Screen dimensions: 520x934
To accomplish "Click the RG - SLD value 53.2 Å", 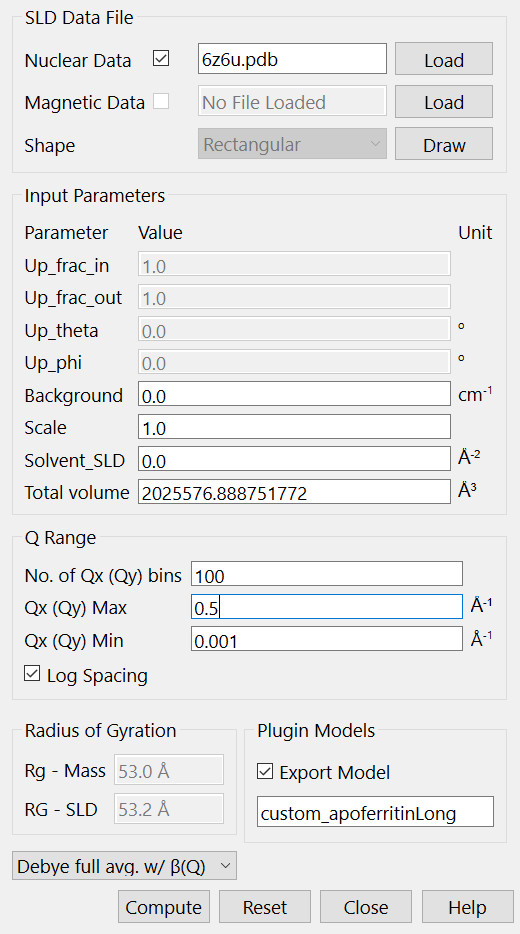I will [169, 808].
